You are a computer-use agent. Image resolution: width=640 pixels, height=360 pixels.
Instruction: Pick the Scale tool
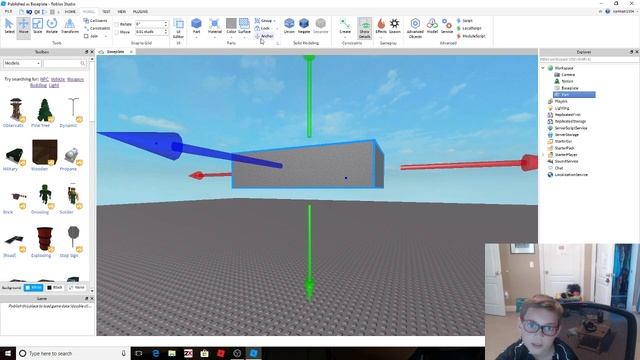[38, 27]
